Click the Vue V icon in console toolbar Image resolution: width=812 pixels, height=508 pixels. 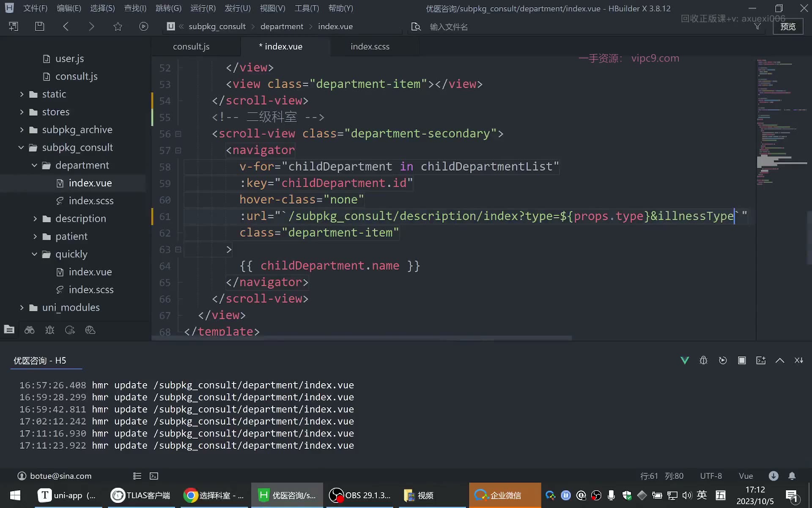tap(685, 360)
